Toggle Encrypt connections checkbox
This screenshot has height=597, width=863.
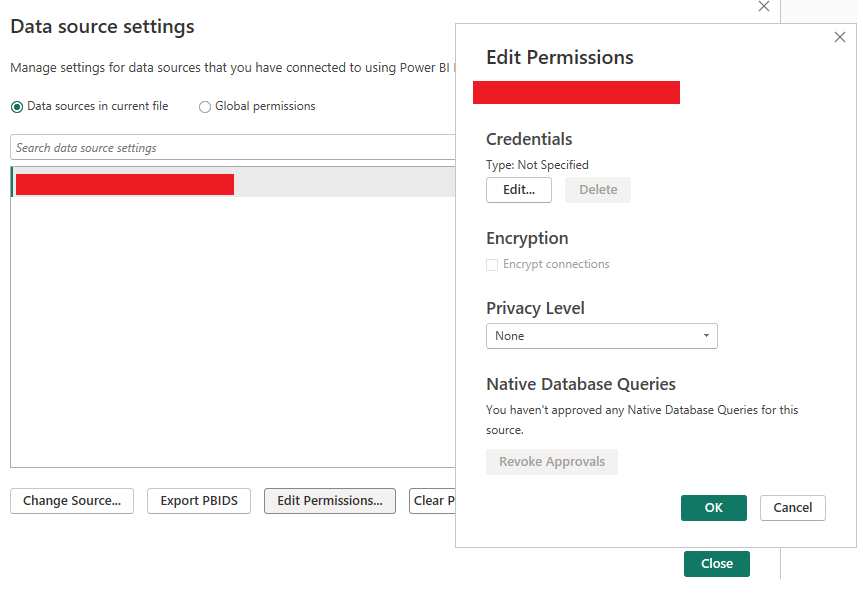coord(492,265)
